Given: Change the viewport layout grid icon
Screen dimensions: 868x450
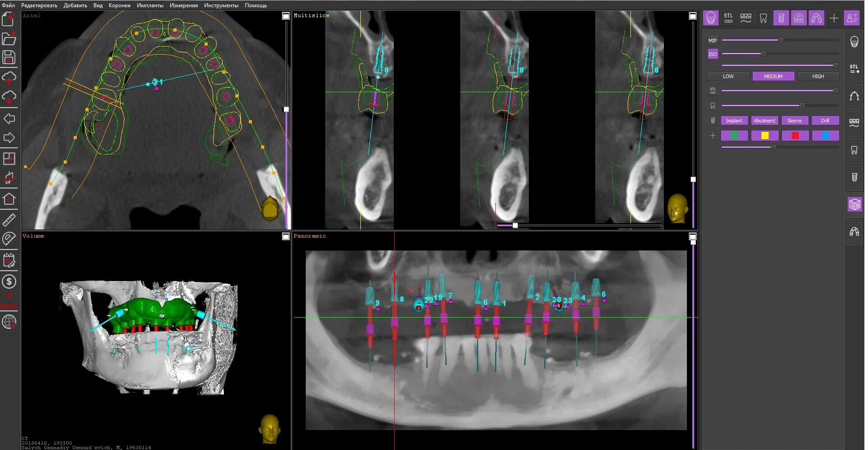Looking at the screenshot, I should click(x=9, y=159).
